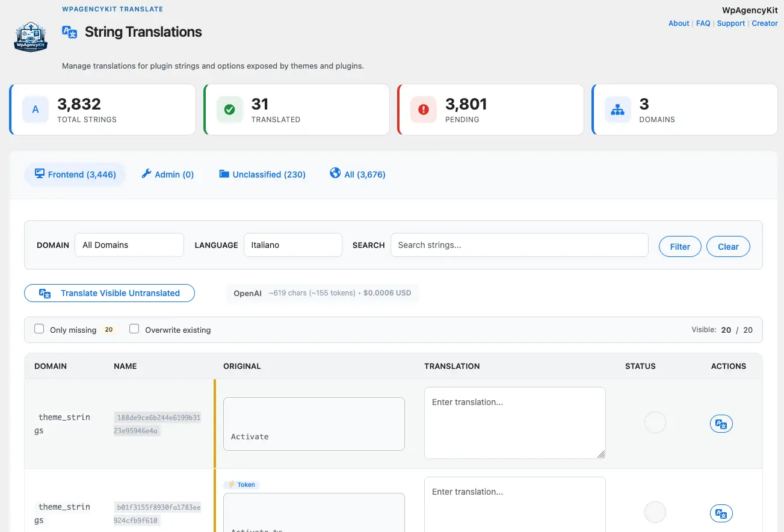This screenshot has height=532, width=784.
Task: Open the Support link
Action: tap(731, 23)
